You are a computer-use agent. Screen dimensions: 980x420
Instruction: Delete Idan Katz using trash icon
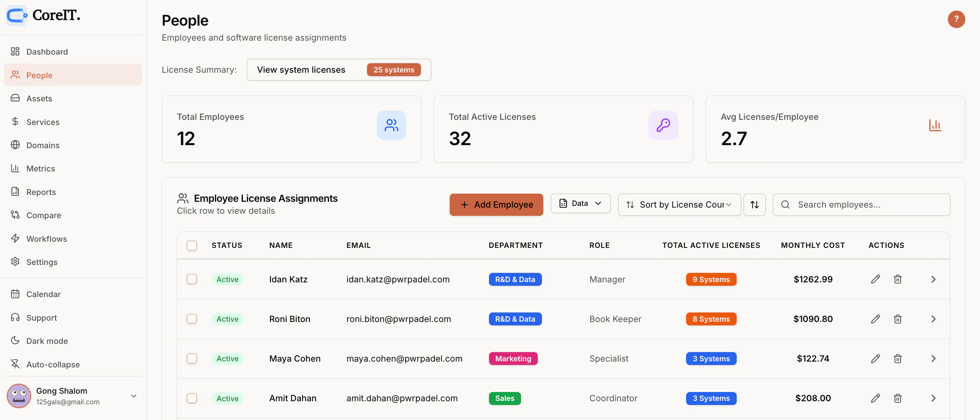pos(897,279)
